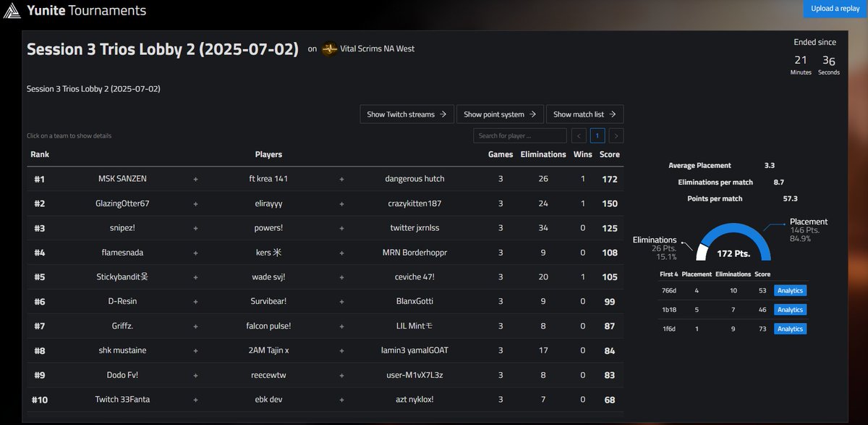Click player name 2AM Tajin x
Screen dimensions: 868x425
pyautogui.click(x=268, y=350)
